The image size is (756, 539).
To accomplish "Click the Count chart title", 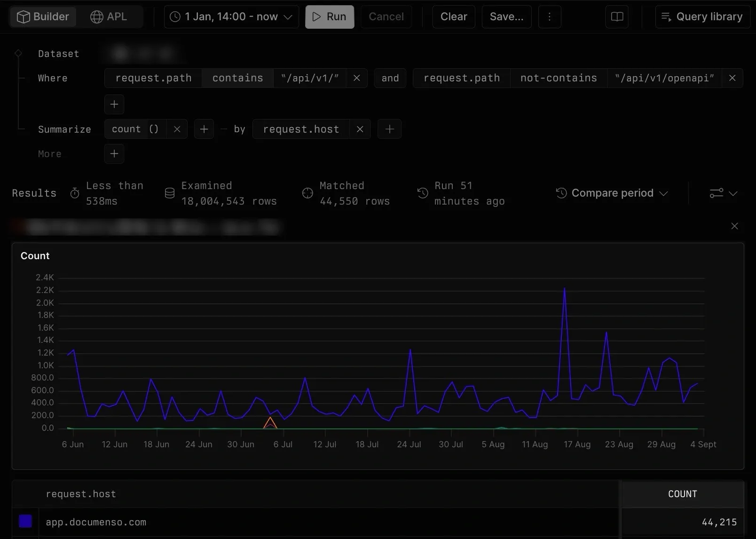I will 35,256.
